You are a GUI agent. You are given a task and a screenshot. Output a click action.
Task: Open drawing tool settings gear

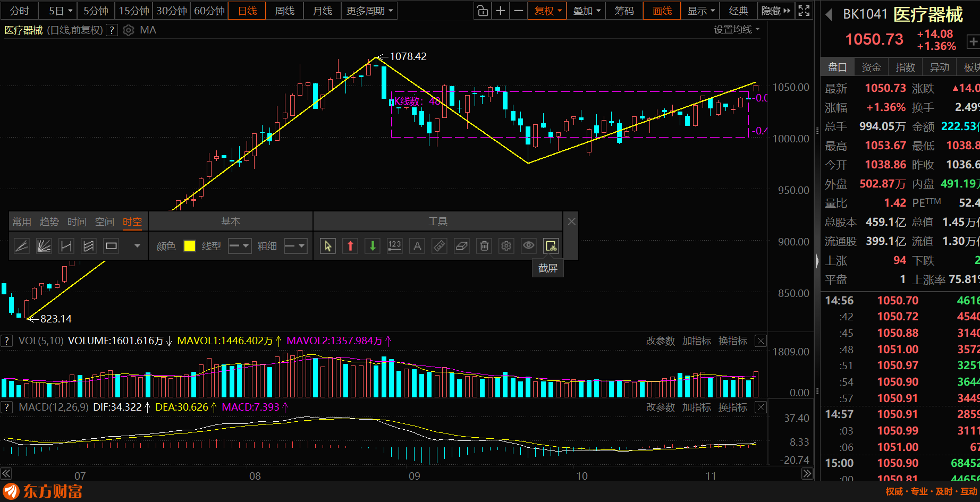tap(506, 246)
